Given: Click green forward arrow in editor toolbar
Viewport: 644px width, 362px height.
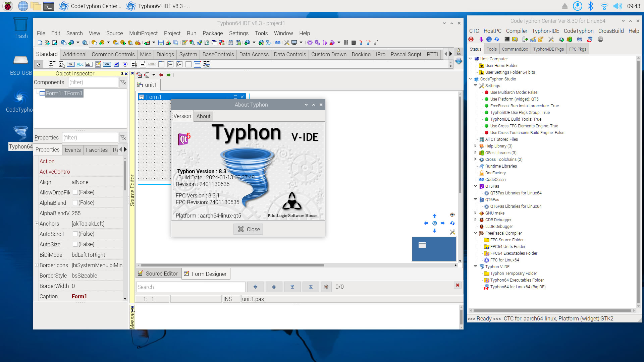Looking at the screenshot, I should (x=169, y=75).
